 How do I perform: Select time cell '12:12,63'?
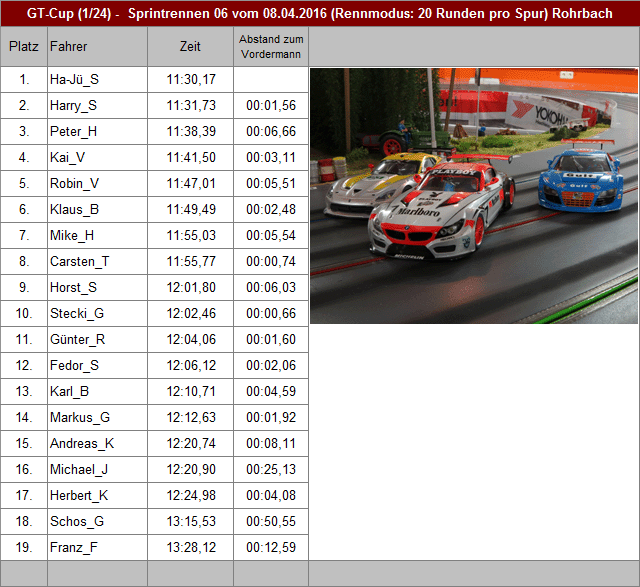[x=191, y=418]
